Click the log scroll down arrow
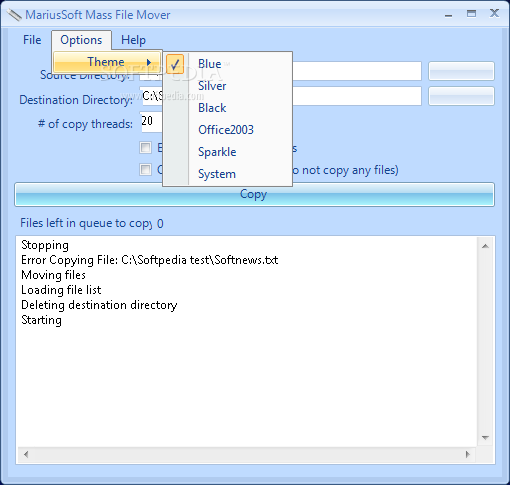The width and height of the screenshot is (510, 485). (485, 437)
